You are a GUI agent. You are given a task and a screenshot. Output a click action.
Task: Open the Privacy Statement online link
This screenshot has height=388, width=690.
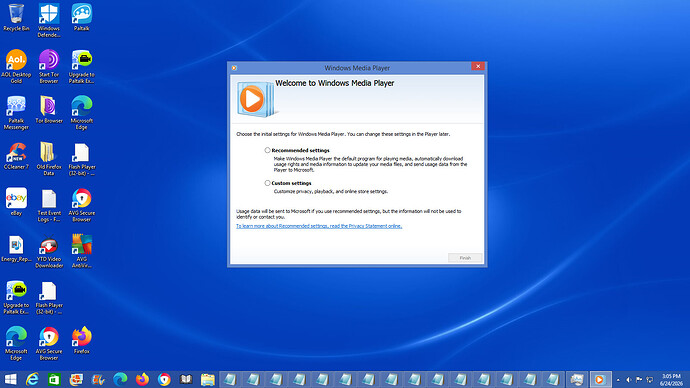[319, 226]
